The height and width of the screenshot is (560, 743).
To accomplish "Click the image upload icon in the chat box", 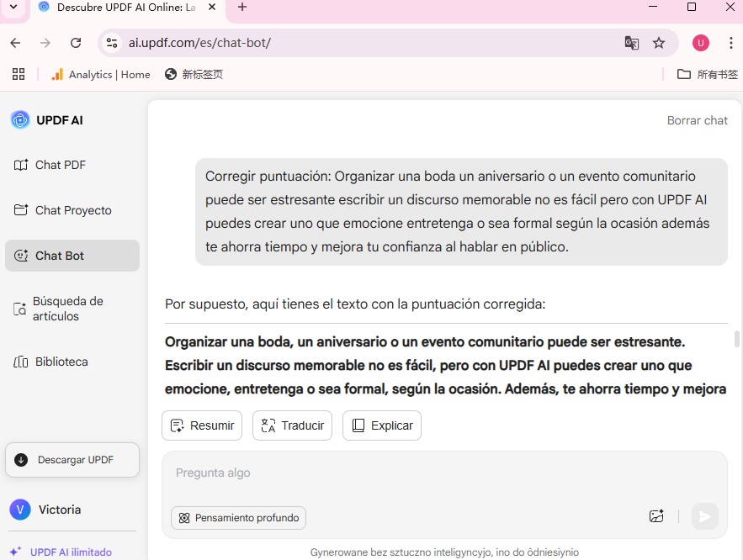I will coord(656,516).
